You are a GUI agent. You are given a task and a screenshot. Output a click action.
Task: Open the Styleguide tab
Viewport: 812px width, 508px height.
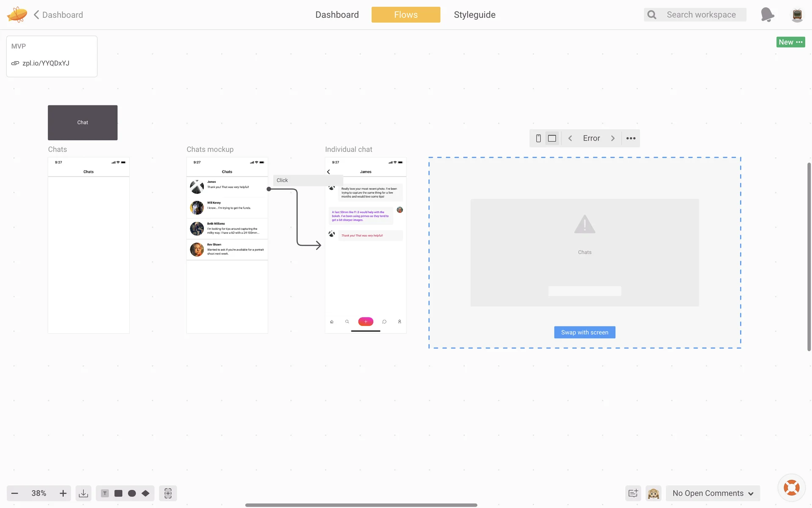coord(475,15)
